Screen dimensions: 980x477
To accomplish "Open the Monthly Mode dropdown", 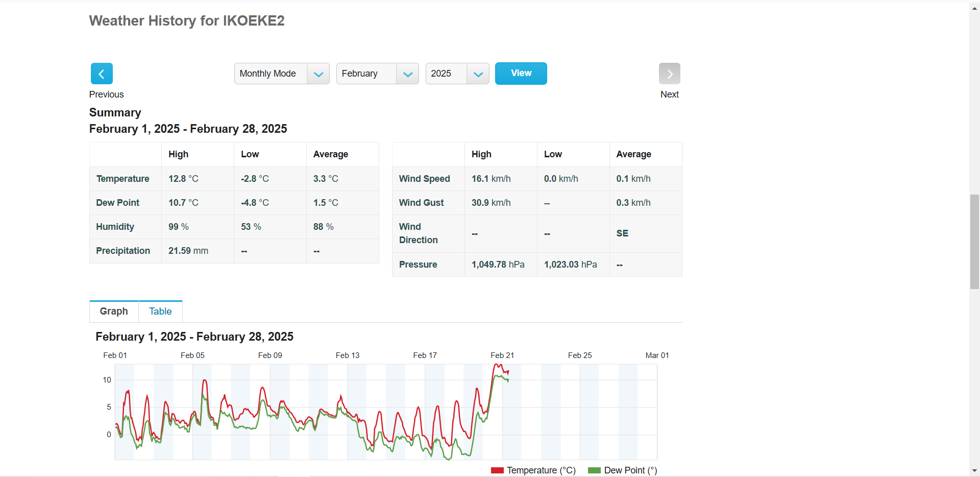I will [282, 74].
